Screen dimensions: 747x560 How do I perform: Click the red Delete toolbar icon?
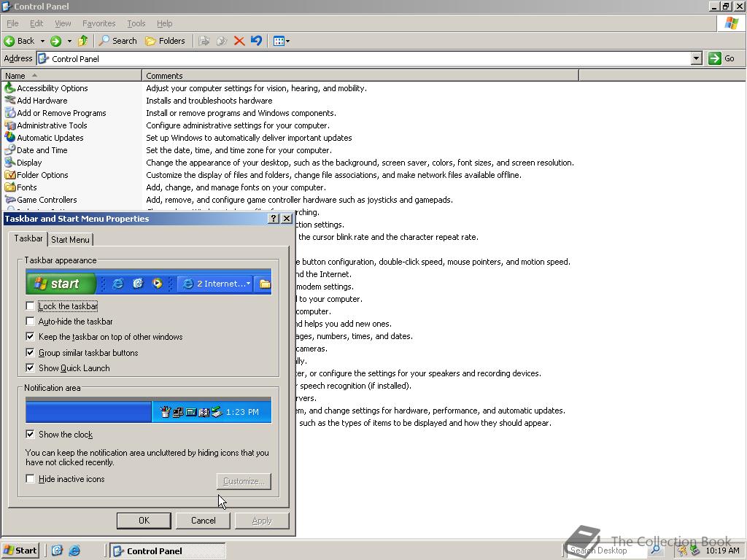coord(239,41)
